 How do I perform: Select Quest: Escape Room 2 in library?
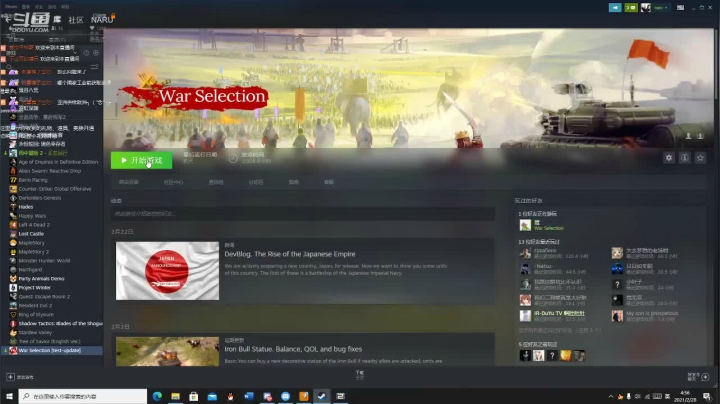pyautogui.click(x=44, y=297)
